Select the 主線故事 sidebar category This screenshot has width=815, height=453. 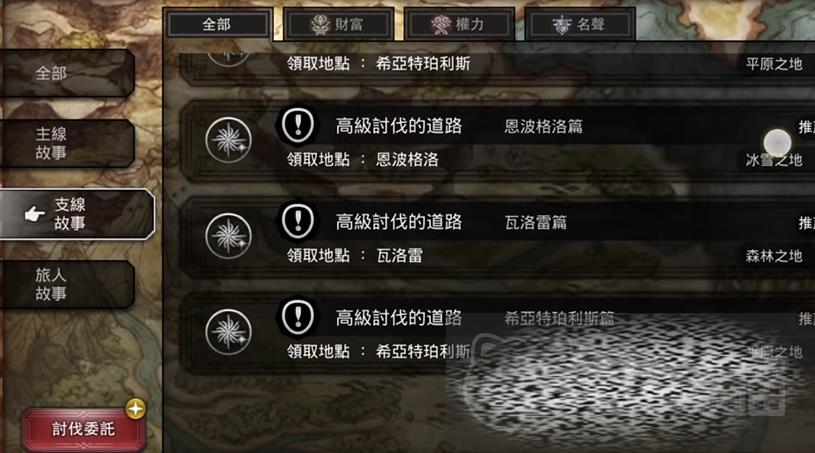[x=67, y=143]
